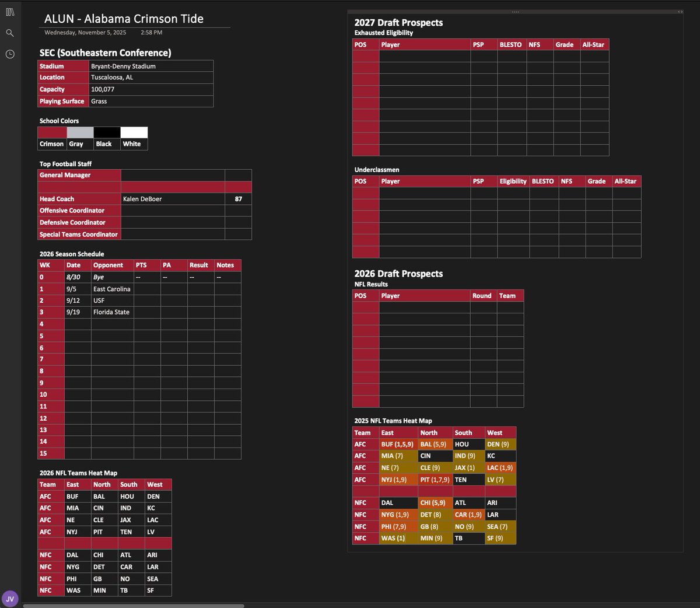Click the 2026 NFL Teams Heat Map heading
Image resolution: width=700 pixels, height=608 pixels.
pos(78,473)
